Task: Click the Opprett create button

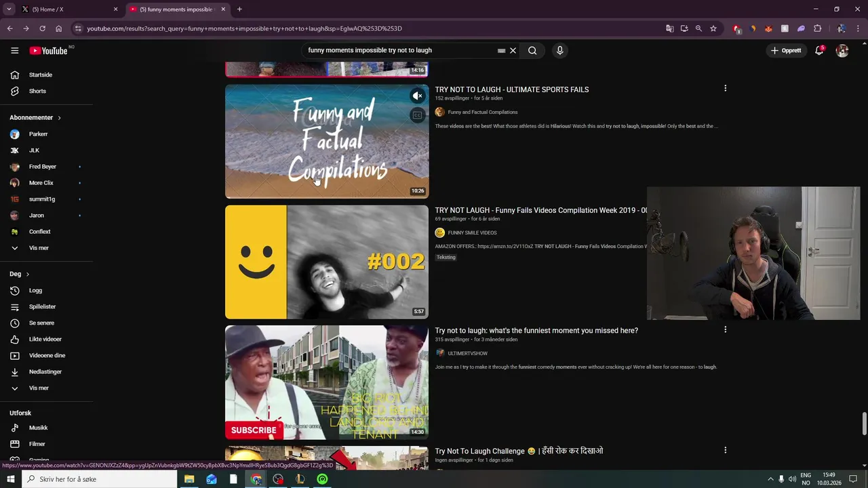Action: [x=786, y=50]
